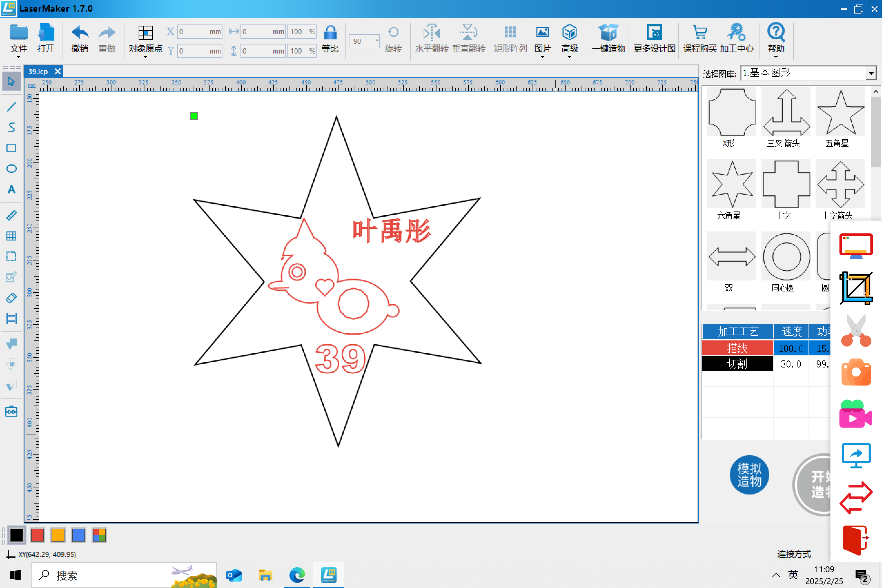Close the 39.lcp tab

point(57,71)
